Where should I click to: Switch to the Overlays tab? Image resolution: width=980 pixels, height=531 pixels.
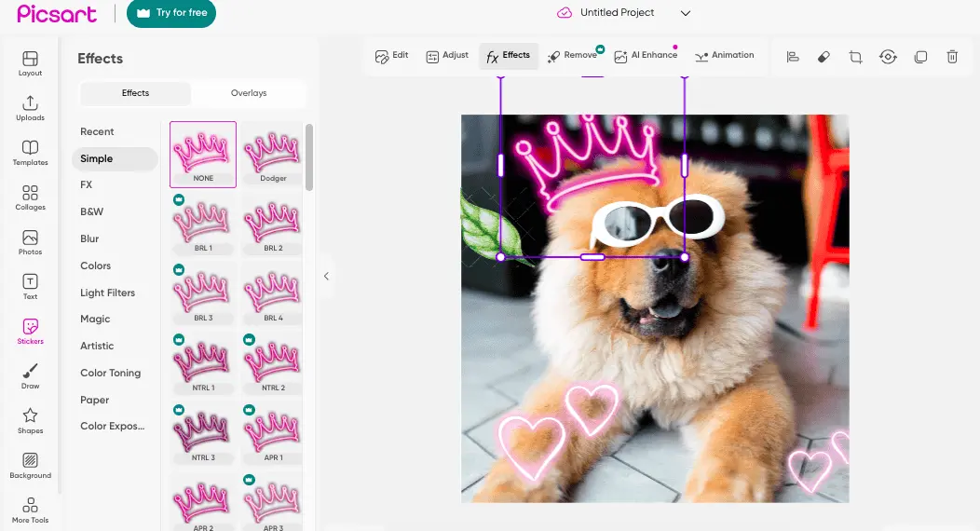(249, 93)
